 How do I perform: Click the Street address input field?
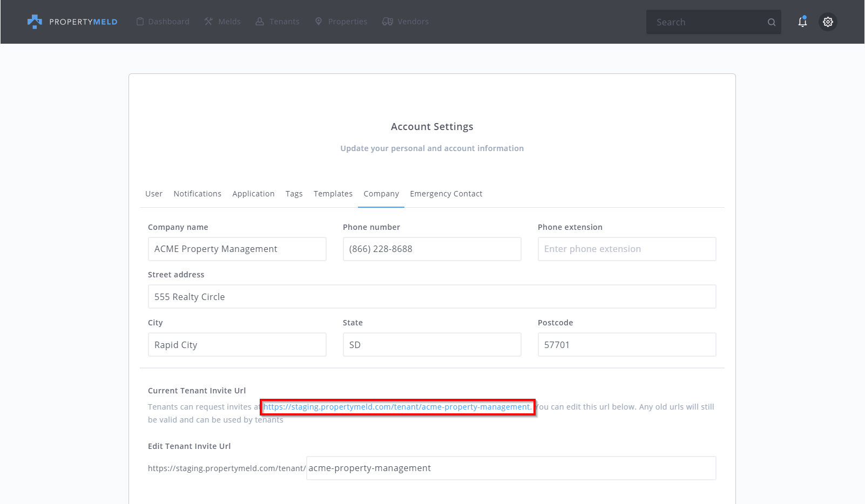click(x=432, y=297)
